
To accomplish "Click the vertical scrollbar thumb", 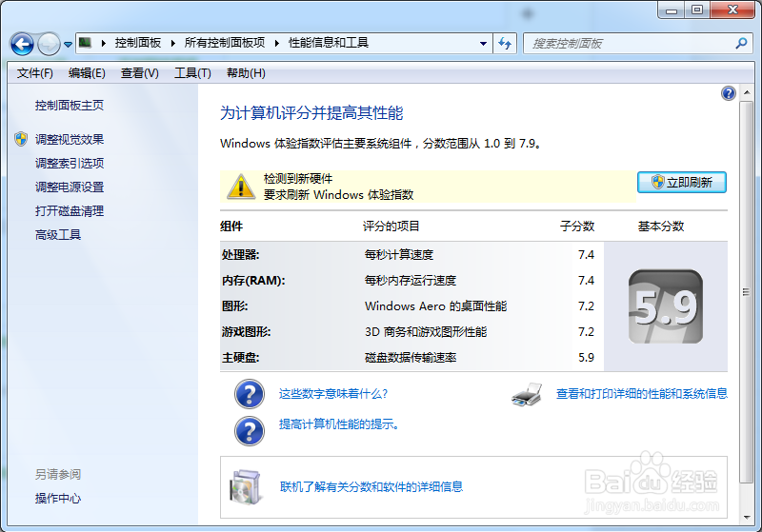I will [746, 292].
